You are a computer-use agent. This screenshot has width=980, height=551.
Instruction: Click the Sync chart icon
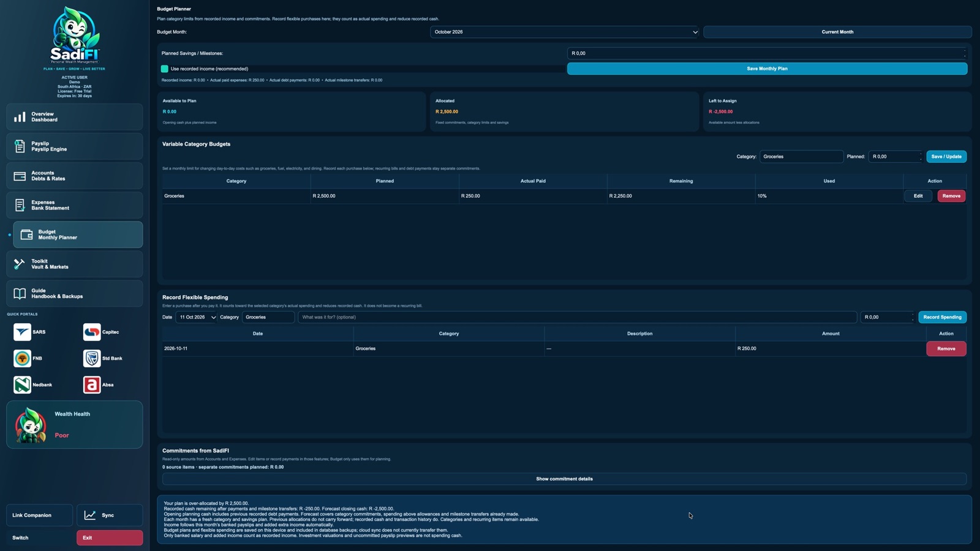click(90, 515)
